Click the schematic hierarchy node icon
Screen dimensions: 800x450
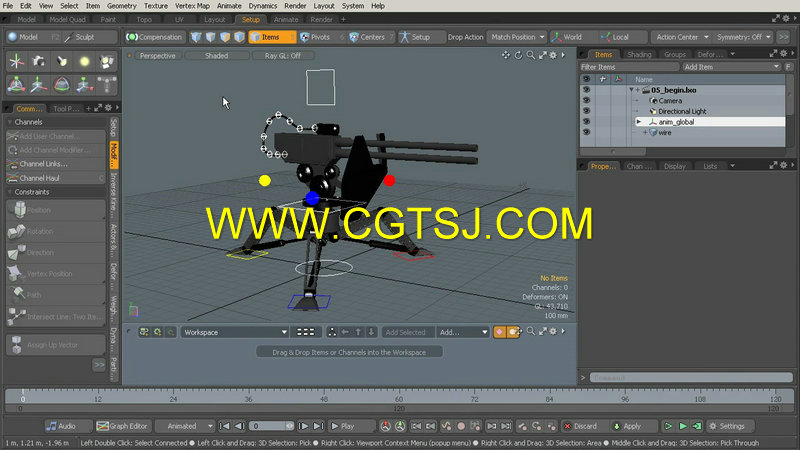tap(332, 332)
